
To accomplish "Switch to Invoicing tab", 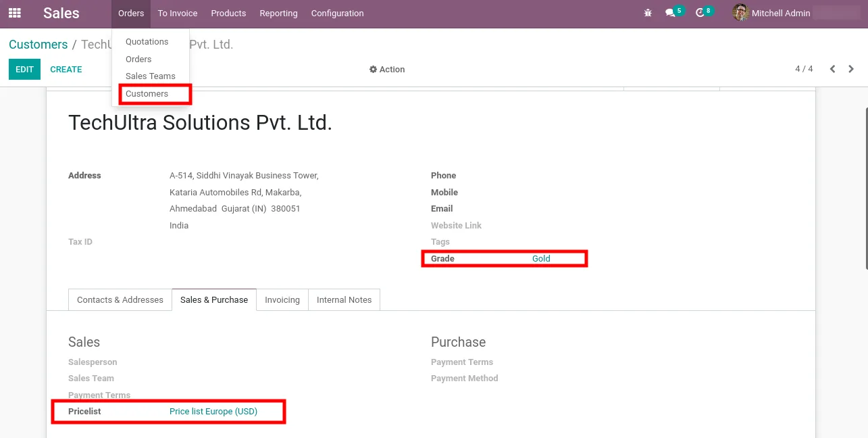I will [x=282, y=300].
